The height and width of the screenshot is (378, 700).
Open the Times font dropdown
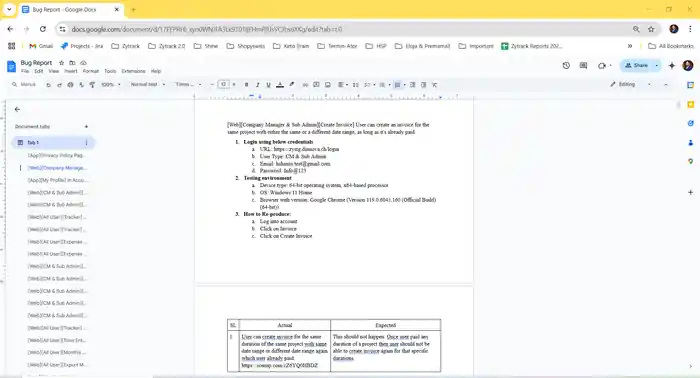pyautogui.click(x=188, y=84)
